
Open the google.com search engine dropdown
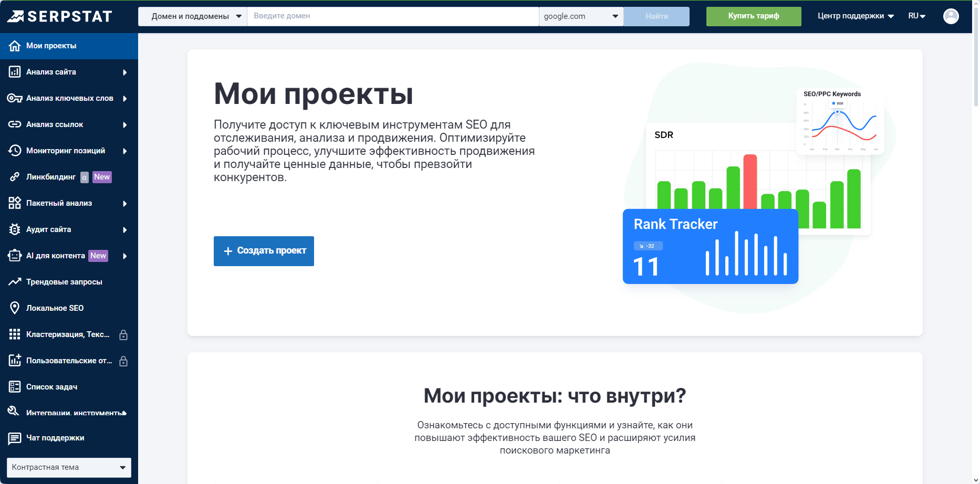(581, 16)
